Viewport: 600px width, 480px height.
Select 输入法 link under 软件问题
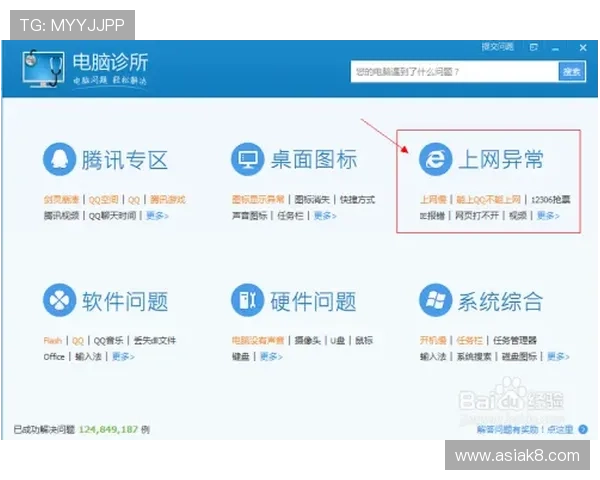[x=88, y=356]
